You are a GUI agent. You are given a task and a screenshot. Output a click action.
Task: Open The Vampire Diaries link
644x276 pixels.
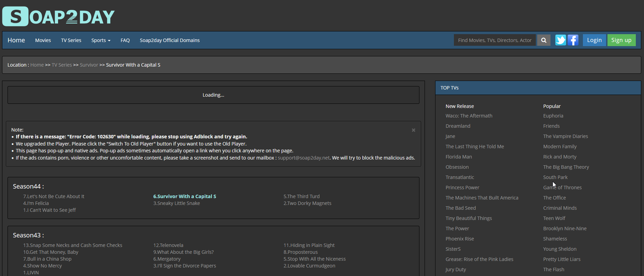coord(566,136)
